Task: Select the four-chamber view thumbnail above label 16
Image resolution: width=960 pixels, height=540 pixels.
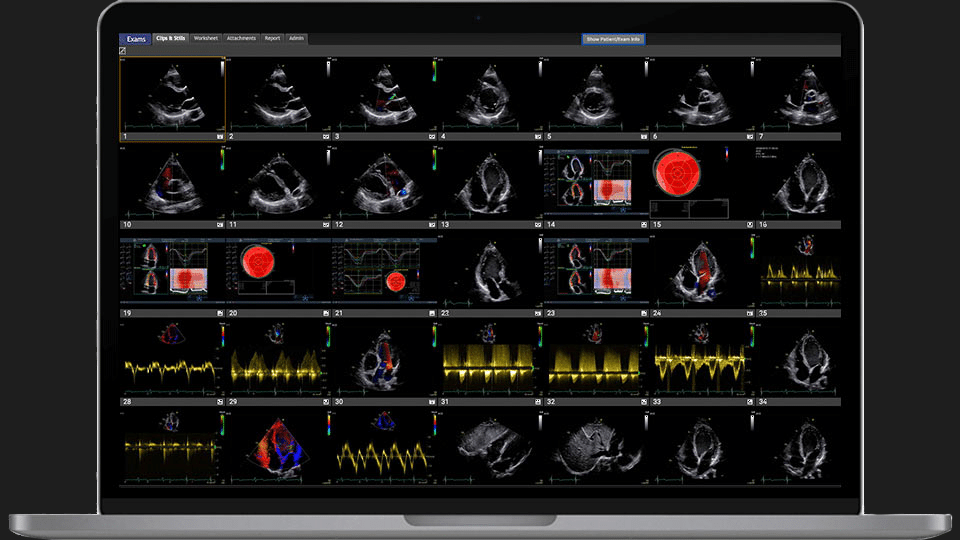Action: coord(799,183)
